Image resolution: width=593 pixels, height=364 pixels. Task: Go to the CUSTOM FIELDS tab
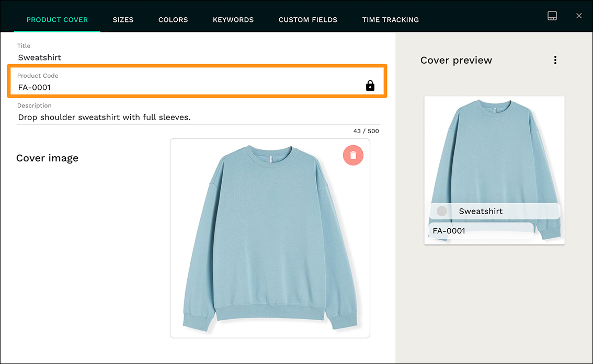308,19
